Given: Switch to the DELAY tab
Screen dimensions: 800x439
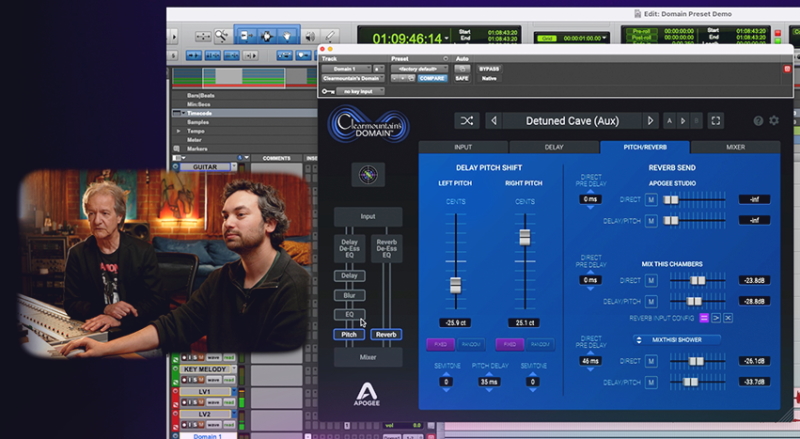Looking at the screenshot, I should (553, 147).
